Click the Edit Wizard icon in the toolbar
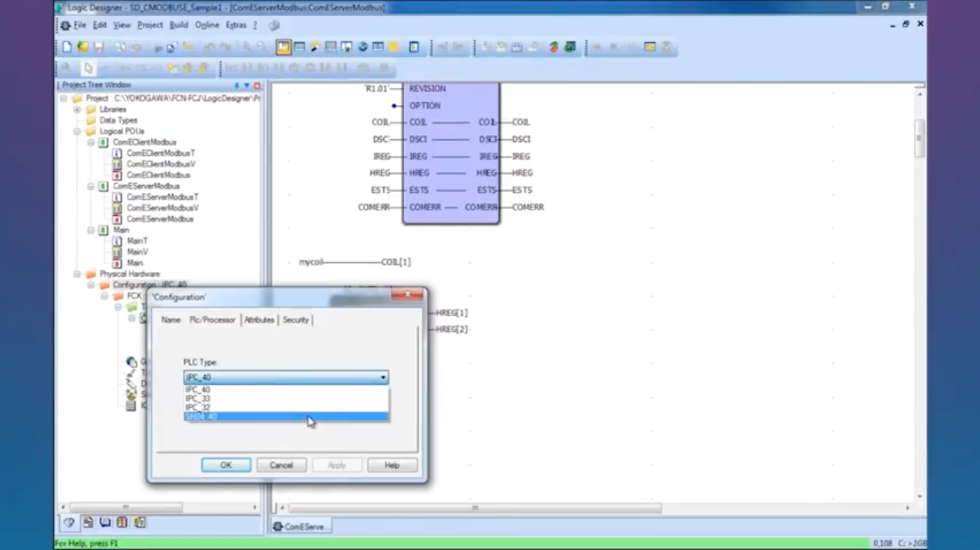This screenshot has height=550, width=980. coord(315,47)
